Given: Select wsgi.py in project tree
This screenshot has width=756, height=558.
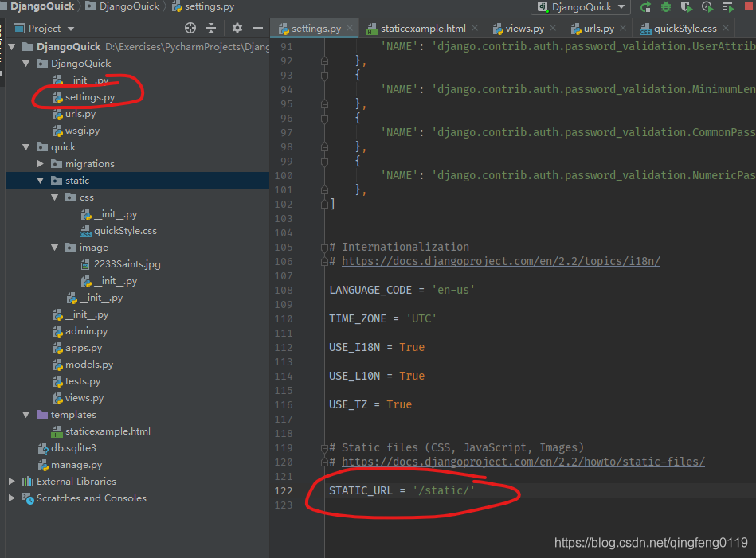Looking at the screenshot, I should coord(82,131).
